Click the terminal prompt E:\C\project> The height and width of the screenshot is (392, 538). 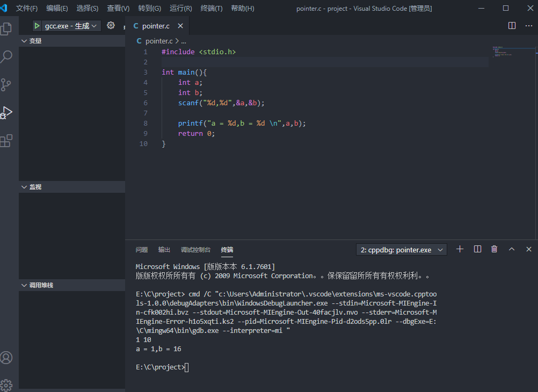(x=160, y=367)
